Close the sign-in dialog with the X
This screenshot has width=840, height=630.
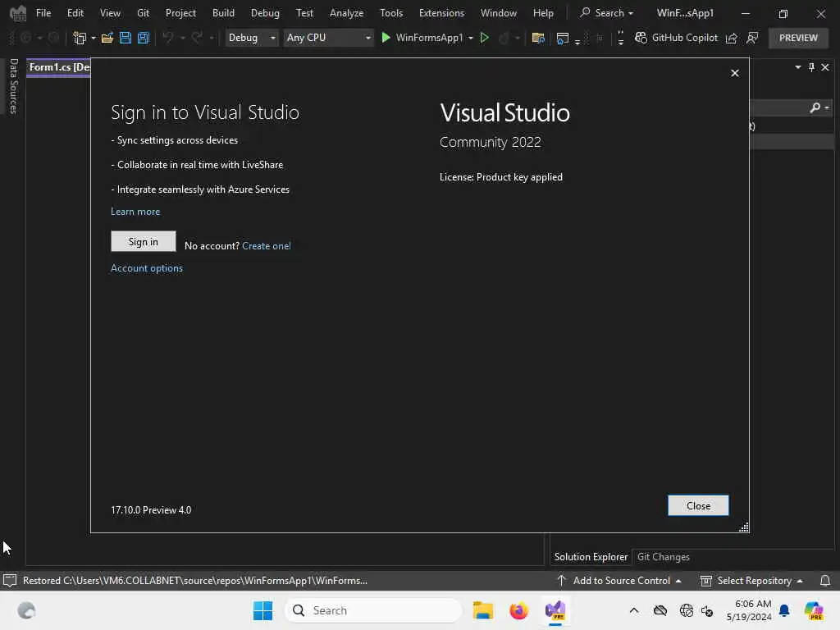[735, 73]
